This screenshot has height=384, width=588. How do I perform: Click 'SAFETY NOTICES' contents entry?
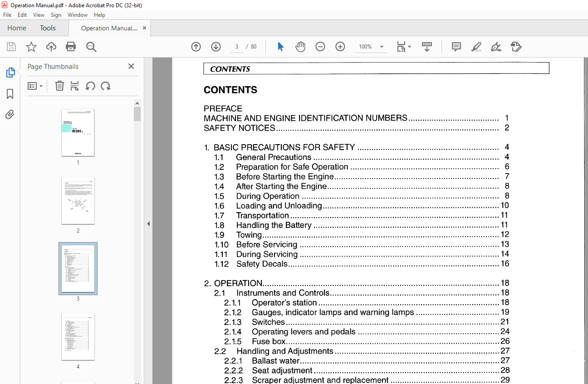[240, 128]
